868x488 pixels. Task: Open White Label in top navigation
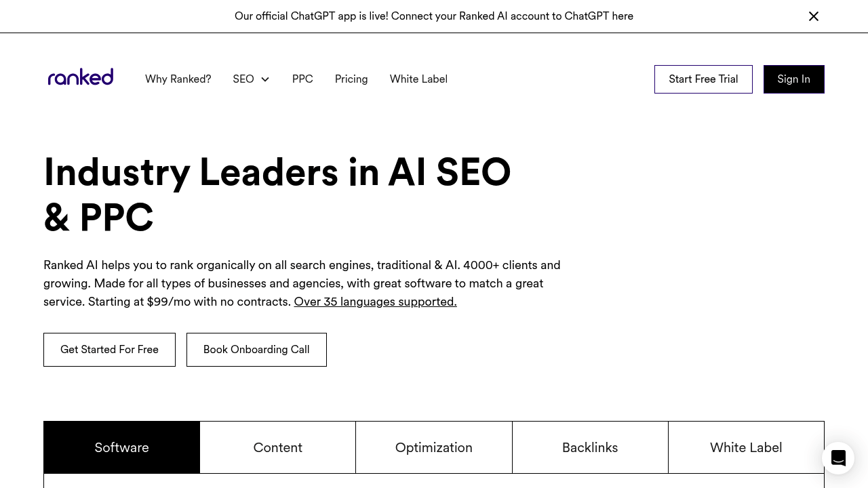pos(418,79)
